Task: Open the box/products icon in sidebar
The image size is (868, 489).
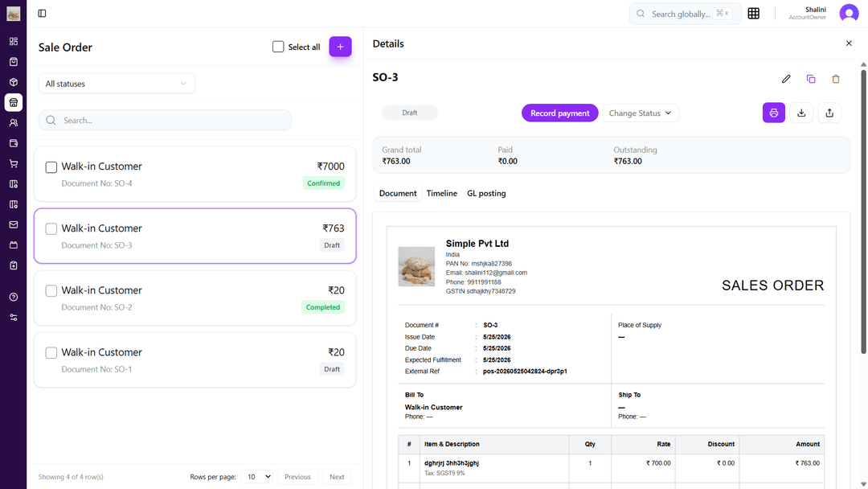Action: click(14, 82)
